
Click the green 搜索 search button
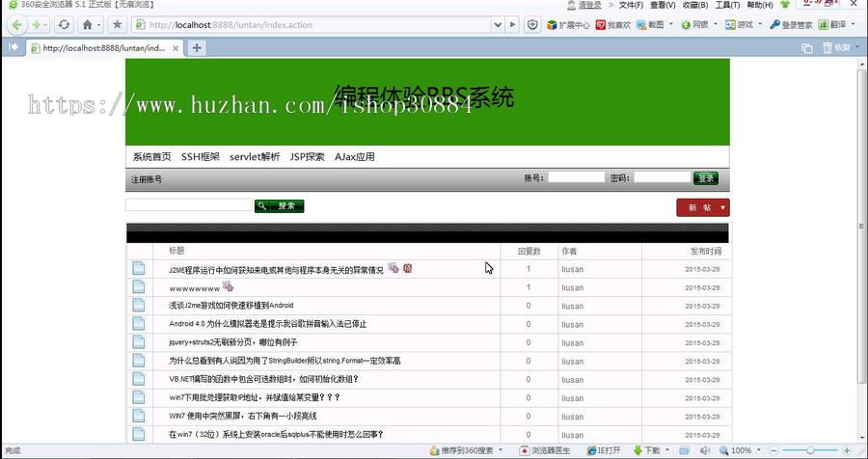(x=280, y=206)
